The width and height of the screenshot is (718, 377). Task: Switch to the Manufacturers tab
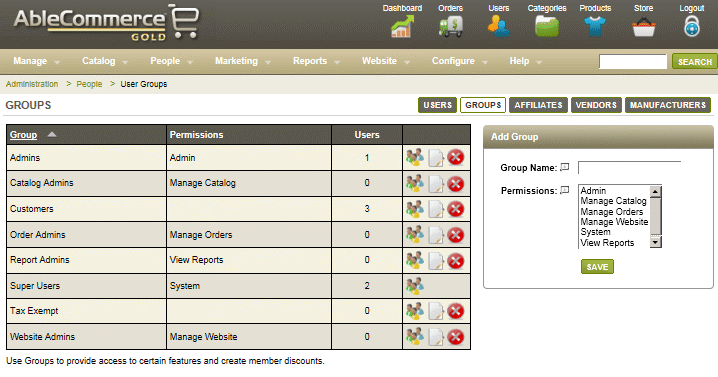point(668,105)
